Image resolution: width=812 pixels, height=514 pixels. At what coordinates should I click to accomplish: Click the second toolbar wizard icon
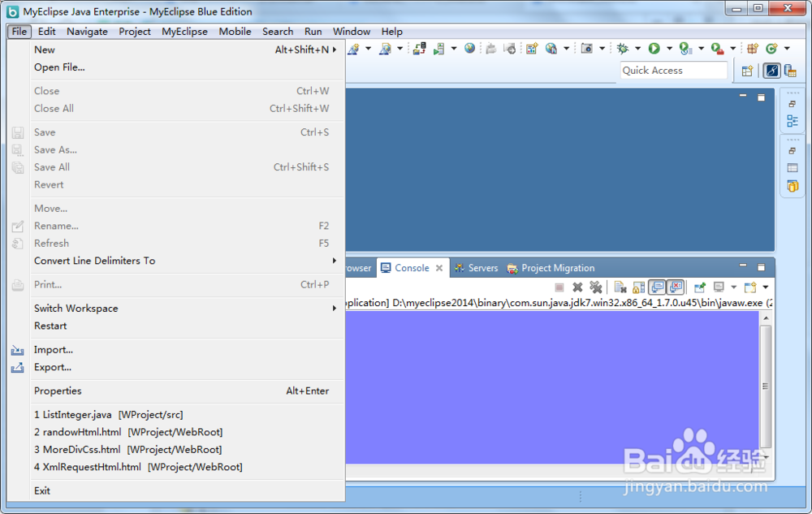click(x=385, y=49)
